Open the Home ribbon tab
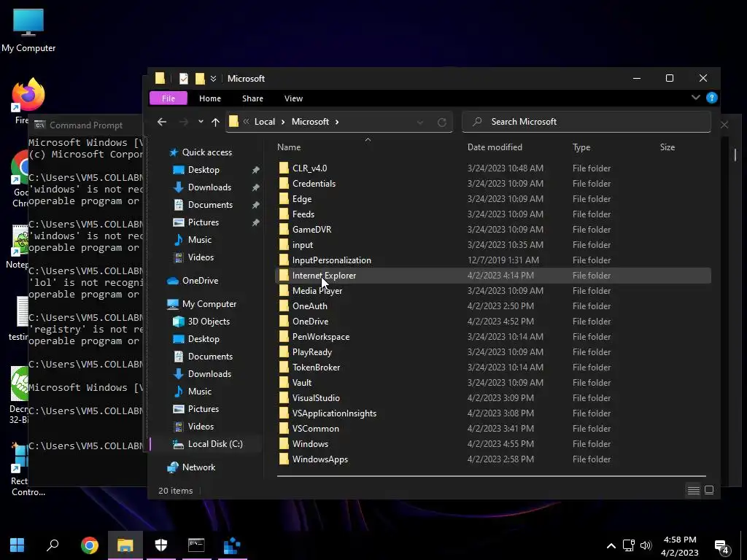This screenshot has width=747, height=560. pyautogui.click(x=210, y=98)
